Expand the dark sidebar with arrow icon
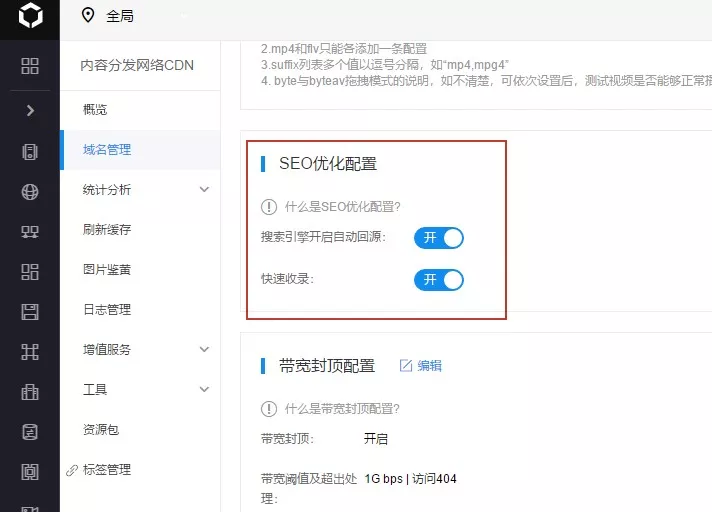Viewport: 712px width, 512px height. (x=30, y=110)
